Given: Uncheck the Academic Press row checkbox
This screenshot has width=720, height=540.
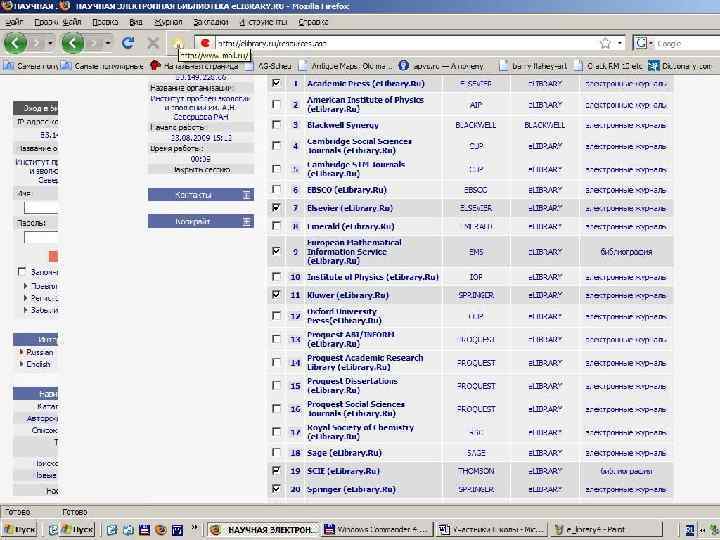Looking at the screenshot, I should point(276,83).
